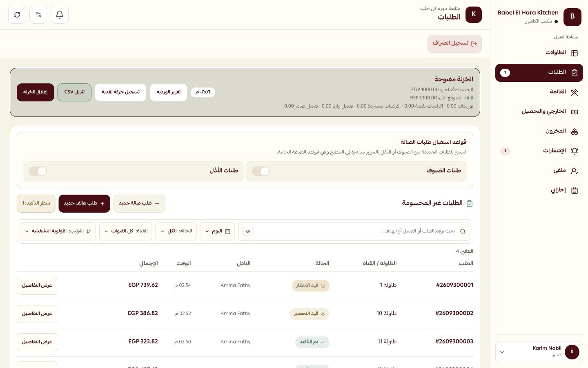
Task: Click تنزيل CSV button
Action: (74, 92)
